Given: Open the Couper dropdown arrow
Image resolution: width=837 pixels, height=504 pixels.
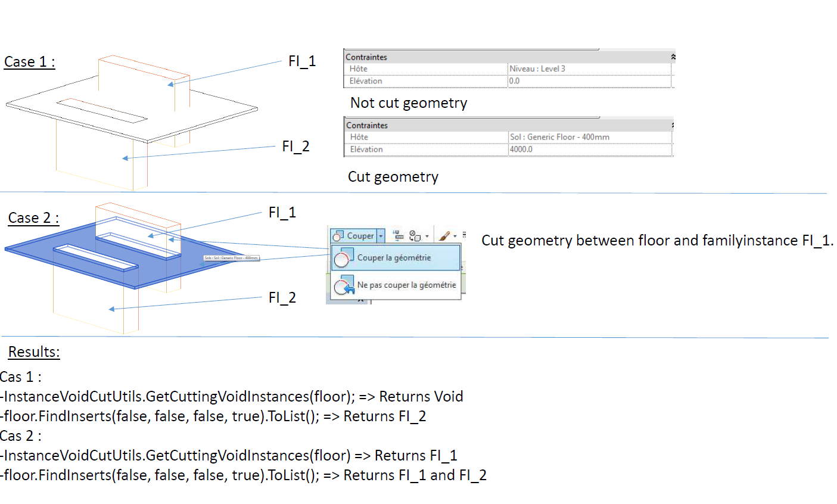Looking at the screenshot, I should [x=381, y=236].
